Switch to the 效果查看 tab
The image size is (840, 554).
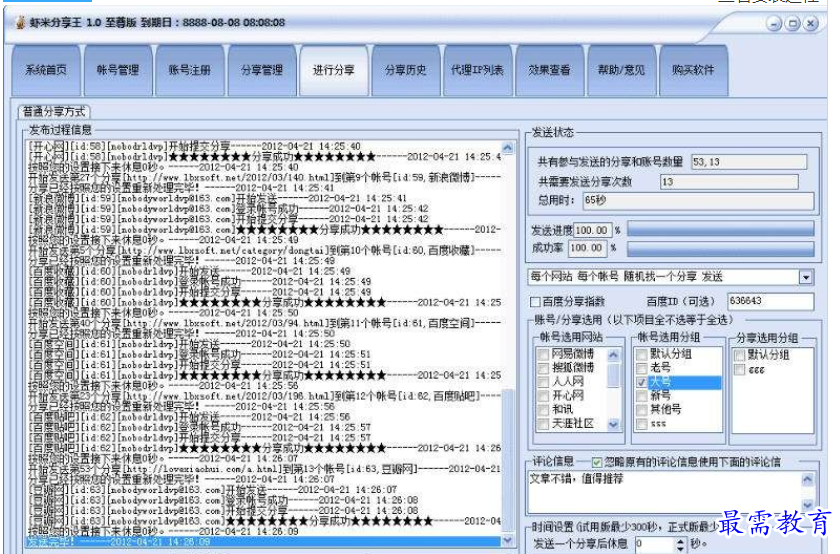coord(549,70)
